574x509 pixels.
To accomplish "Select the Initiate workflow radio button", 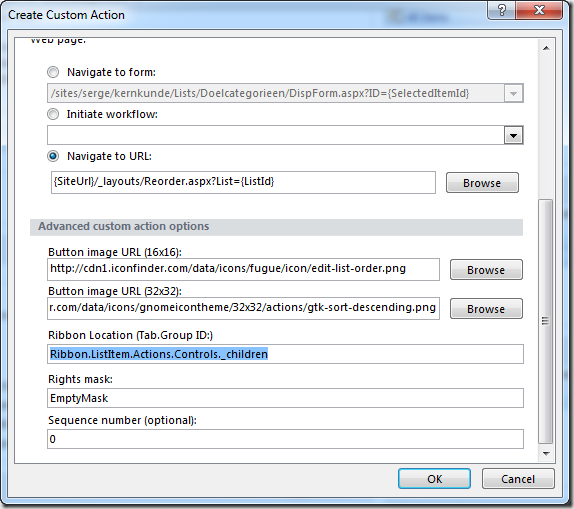I will [53, 114].
